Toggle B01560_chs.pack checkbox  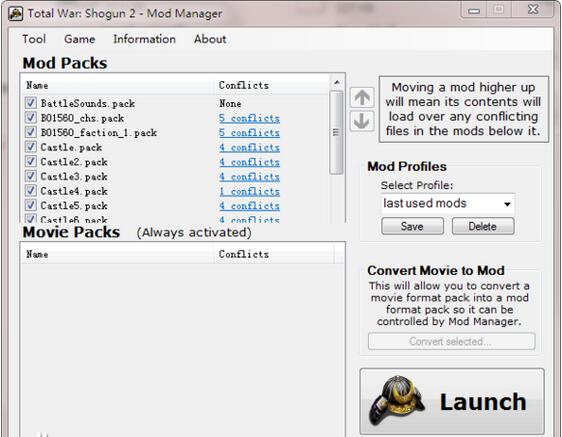(x=30, y=118)
